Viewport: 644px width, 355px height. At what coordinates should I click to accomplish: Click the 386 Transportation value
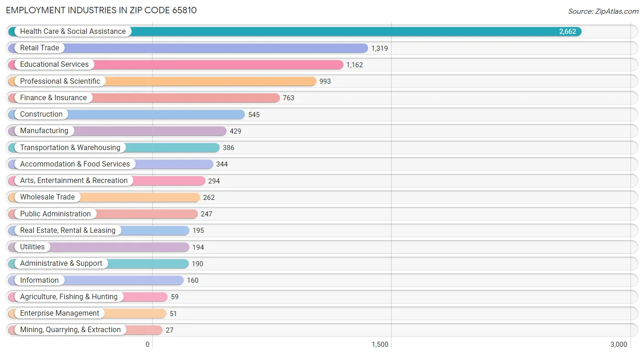tap(229, 148)
